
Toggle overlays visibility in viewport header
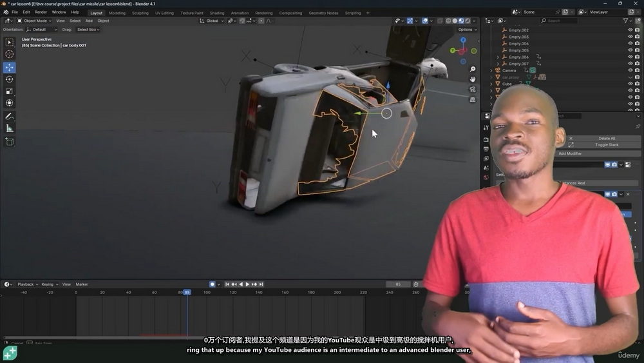425,21
